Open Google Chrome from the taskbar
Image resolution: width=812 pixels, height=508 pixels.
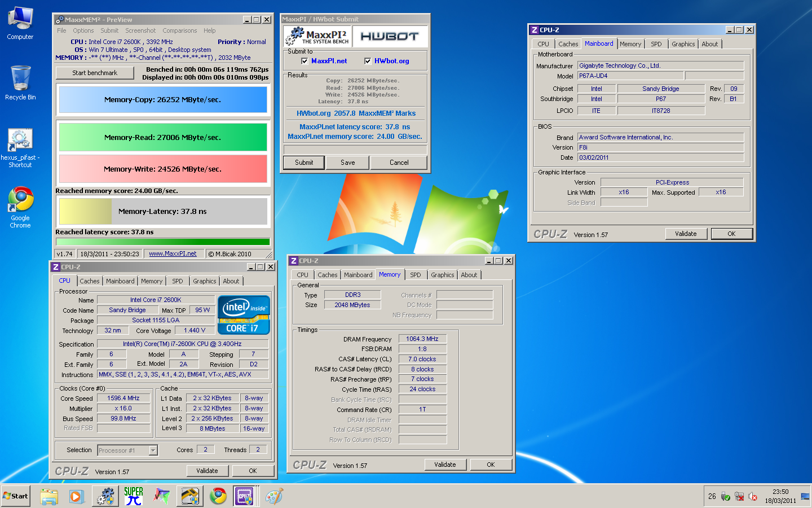point(218,496)
